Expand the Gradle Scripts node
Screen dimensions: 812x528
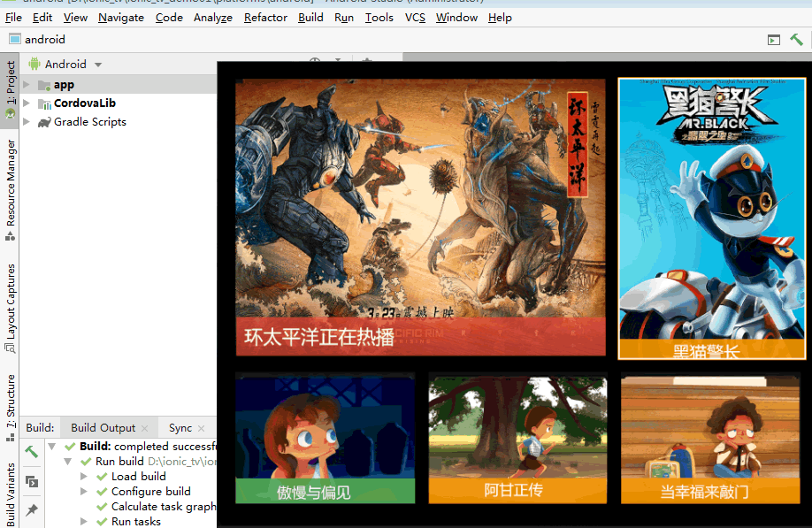click(27, 122)
